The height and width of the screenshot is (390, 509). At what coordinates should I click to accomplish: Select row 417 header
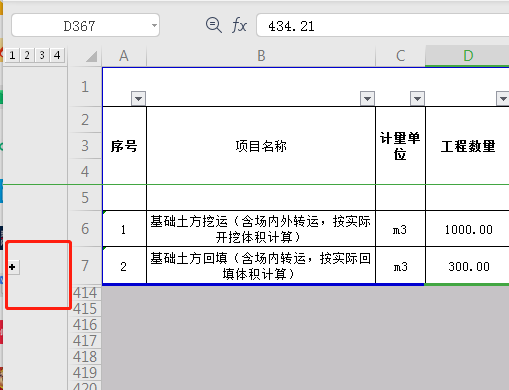click(x=85, y=341)
